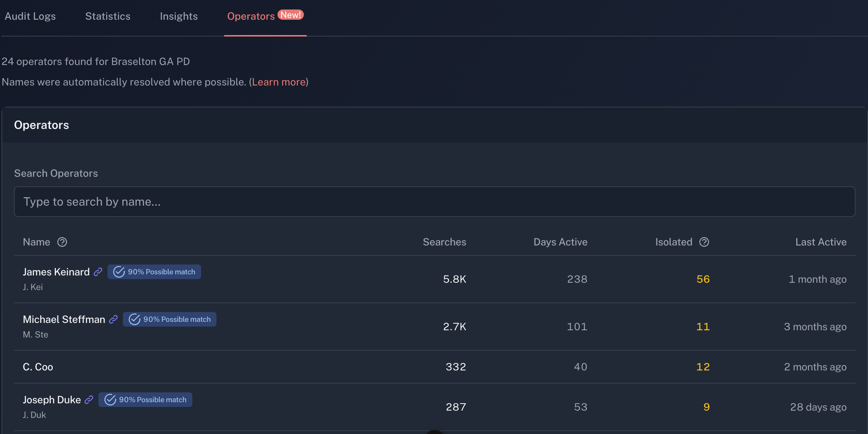The width and height of the screenshot is (868, 434).
Task: Click Joseph Duke's 90% Possible match badge
Action: pos(146,400)
